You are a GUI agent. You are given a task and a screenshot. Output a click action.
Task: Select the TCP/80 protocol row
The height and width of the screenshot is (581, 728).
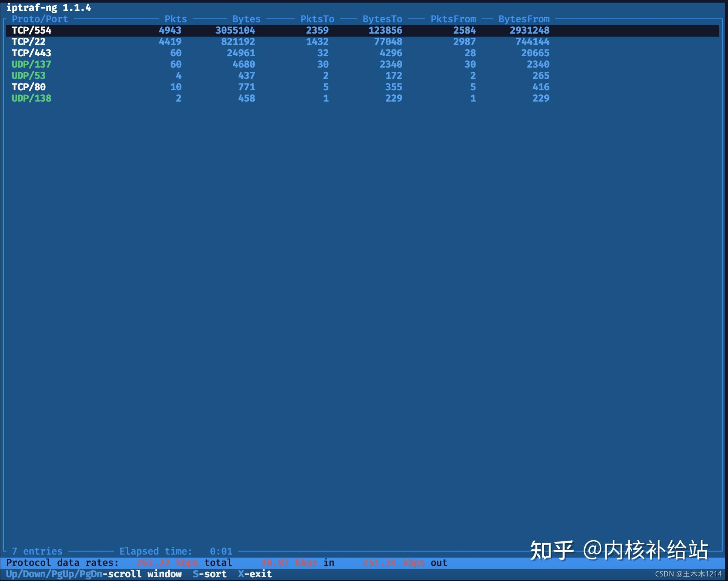(x=362, y=87)
